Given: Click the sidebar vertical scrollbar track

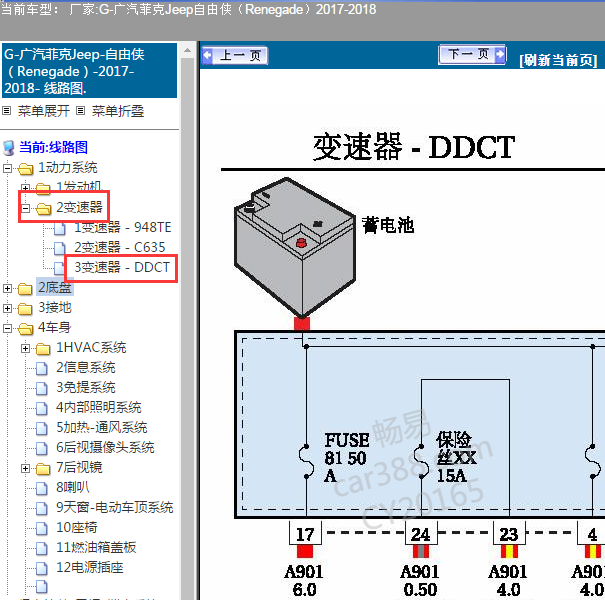Looking at the screenshot, I should (188, 329).
